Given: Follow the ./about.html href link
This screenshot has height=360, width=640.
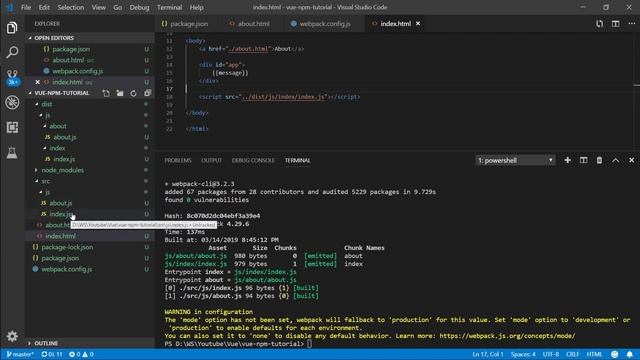Looking at the screenshot, I should click(x=249, y=49).
